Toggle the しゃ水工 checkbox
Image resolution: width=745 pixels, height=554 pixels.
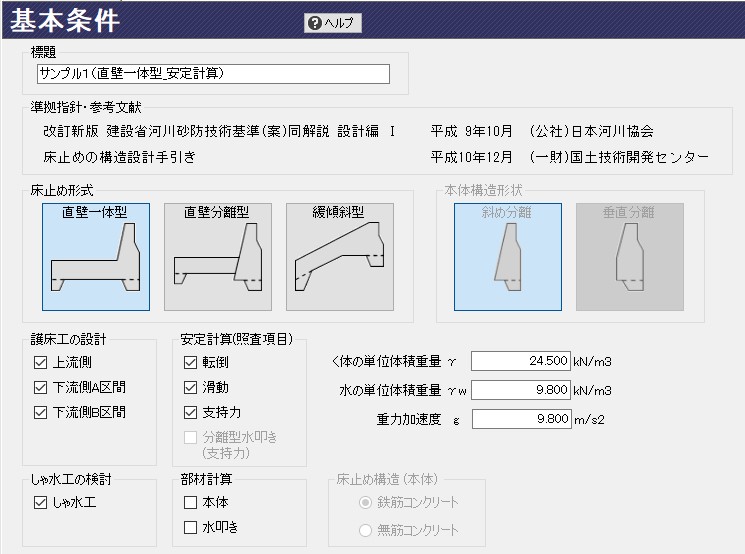point(41,503)
